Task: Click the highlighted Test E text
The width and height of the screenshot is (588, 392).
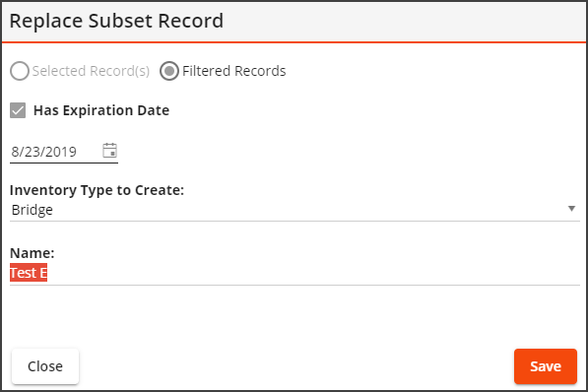Action: click(29, 273)
